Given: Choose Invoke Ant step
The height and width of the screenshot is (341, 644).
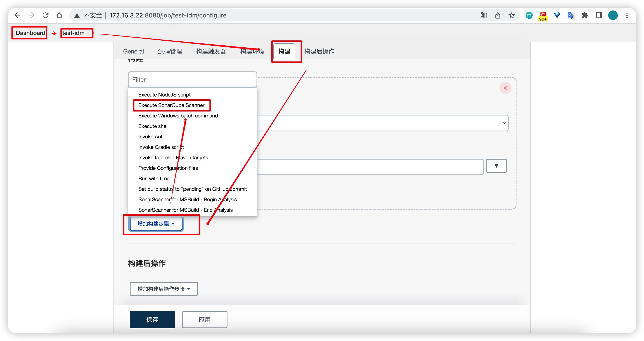Looking at the screenshot, I should point(150,136).
